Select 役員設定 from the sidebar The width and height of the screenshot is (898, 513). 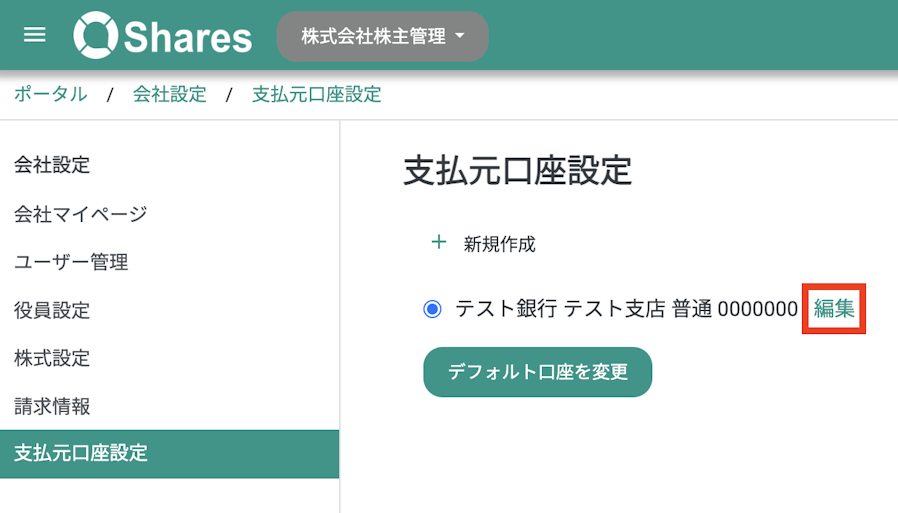(52, 310)
